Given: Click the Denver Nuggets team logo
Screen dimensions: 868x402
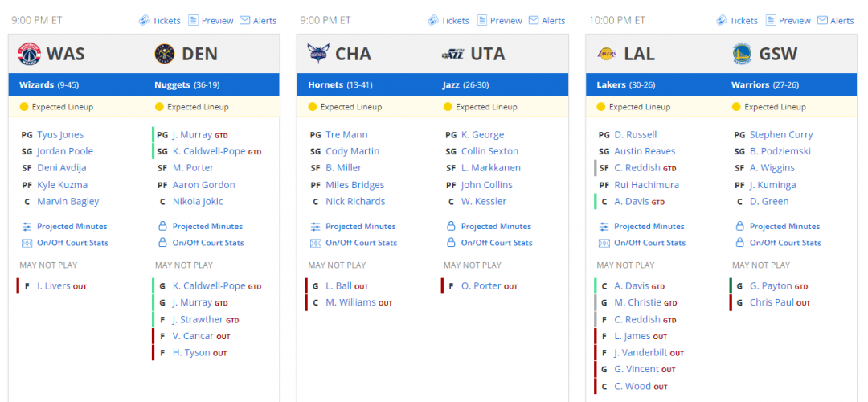Looking at the screenshot, I should (166, 54).
